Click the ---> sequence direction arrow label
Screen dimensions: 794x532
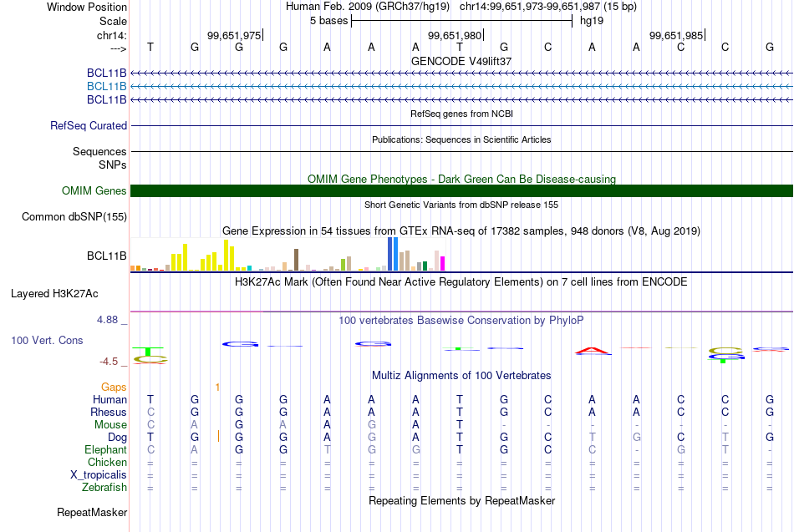(x=118, y=48)
